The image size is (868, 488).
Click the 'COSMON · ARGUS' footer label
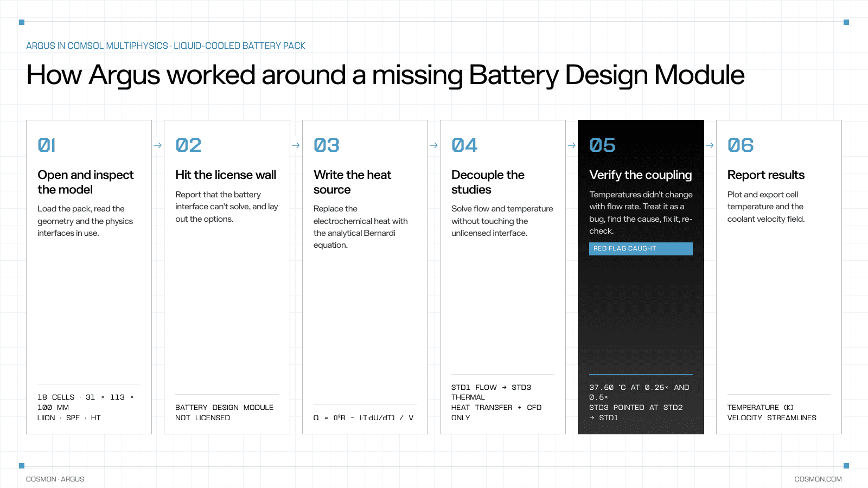(55, 479)
